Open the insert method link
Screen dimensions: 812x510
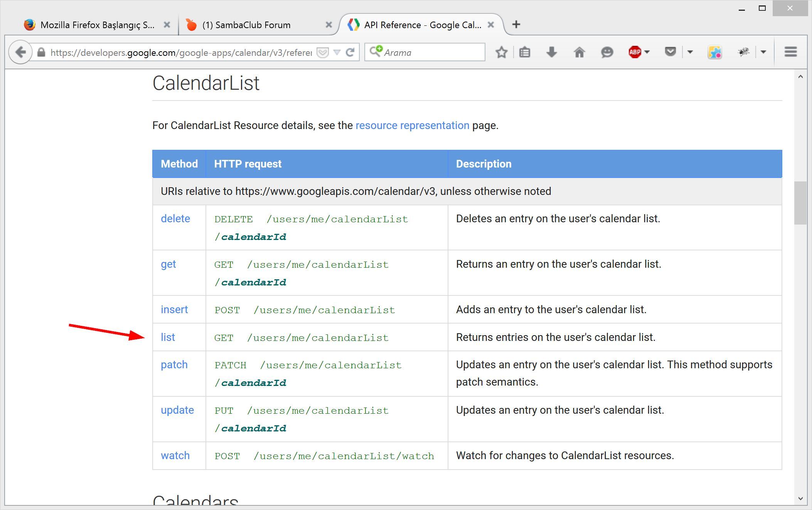point(174,310)
